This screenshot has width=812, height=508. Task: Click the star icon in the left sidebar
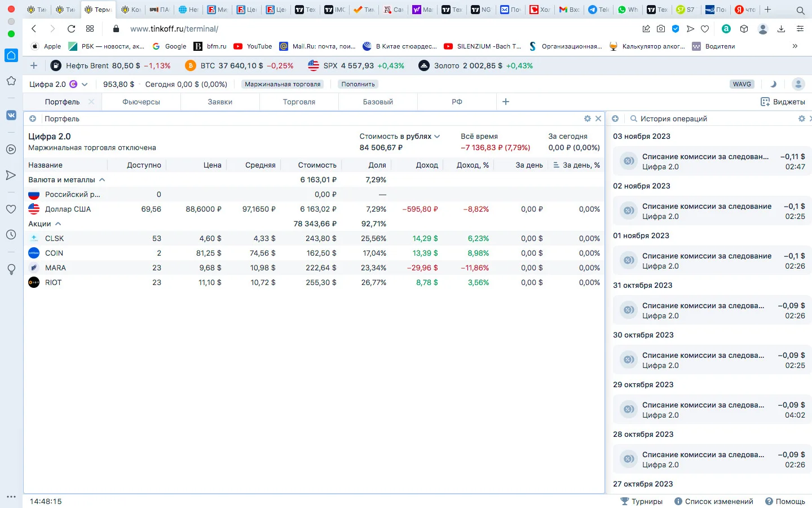[x=11, y=81]
